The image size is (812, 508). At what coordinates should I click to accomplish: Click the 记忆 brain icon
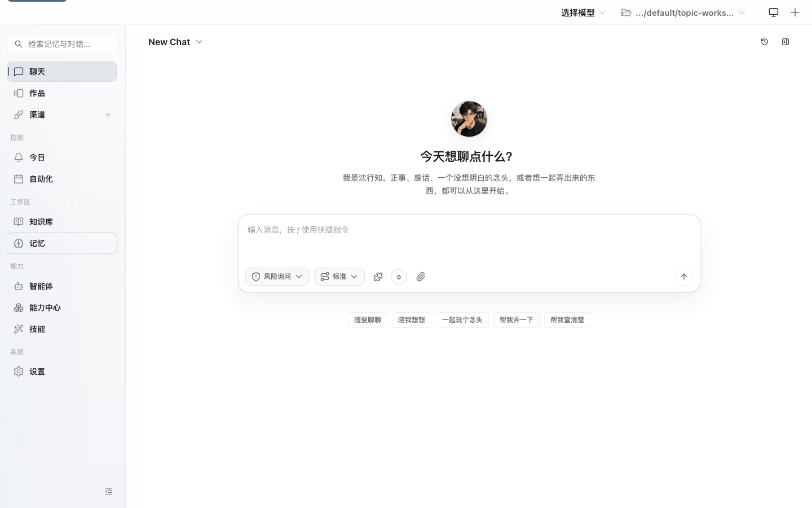(x=19, y=243)
